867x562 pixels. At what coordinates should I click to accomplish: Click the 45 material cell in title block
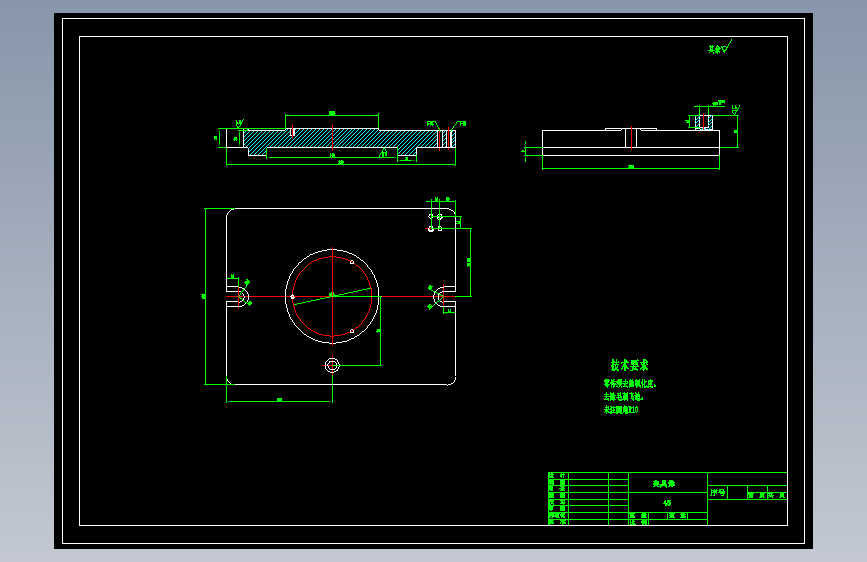(667, 503)
